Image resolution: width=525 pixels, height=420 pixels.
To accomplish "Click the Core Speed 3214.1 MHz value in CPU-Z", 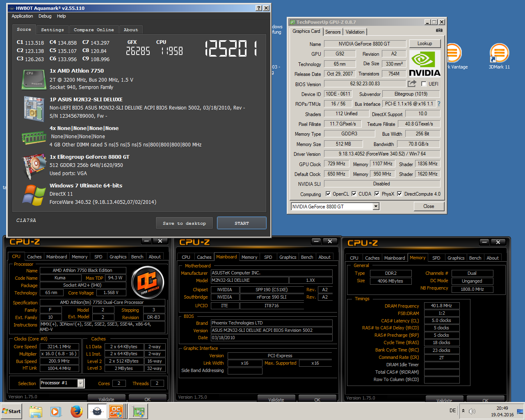I will (59, 347).
